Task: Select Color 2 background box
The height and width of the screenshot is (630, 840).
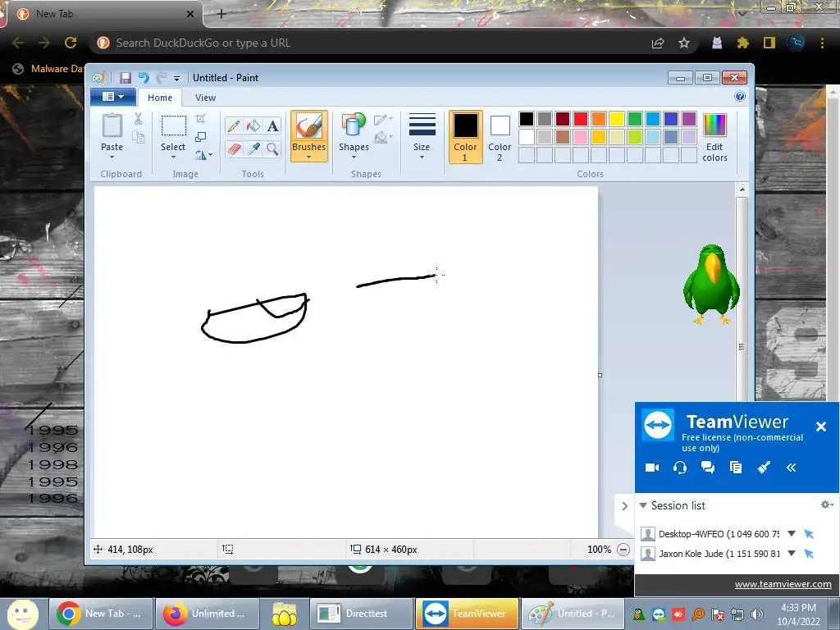Action: (500, 137)
